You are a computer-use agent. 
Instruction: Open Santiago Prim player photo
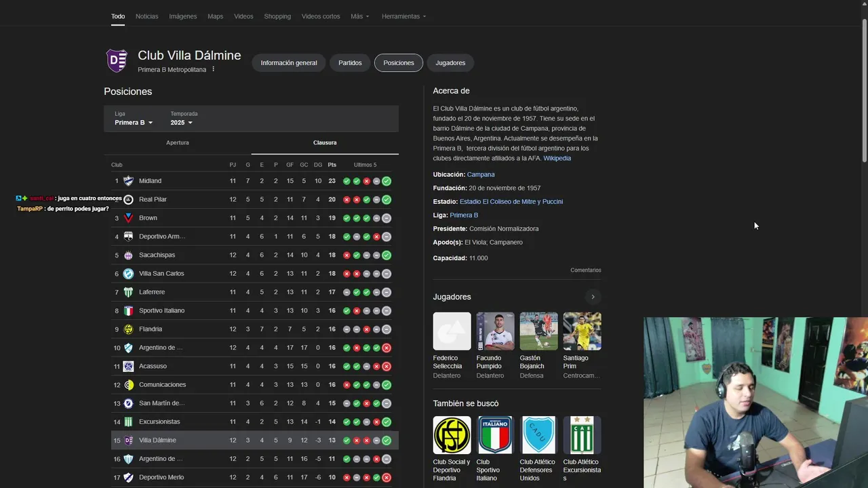[x=583, y=331]
